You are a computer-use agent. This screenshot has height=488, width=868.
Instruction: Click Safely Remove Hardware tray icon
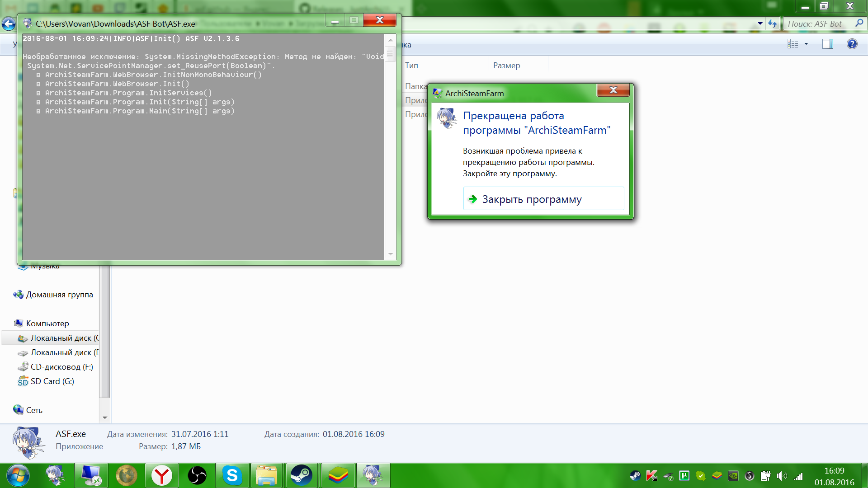[668, 476]
